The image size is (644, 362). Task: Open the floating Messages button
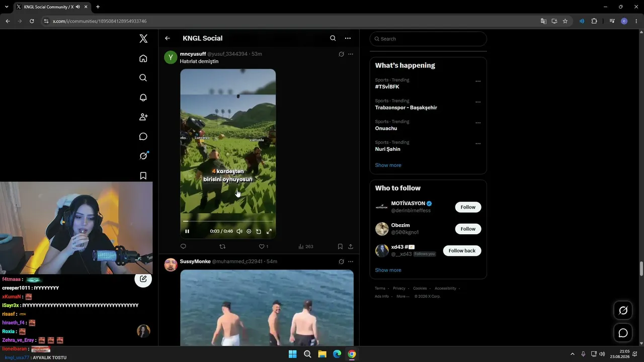623,333
